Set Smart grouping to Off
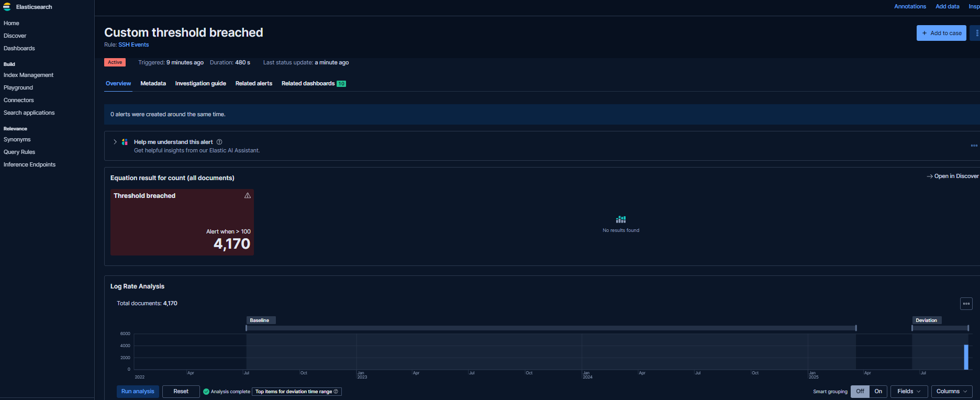The image size is (980, 400). (x=860, y=392)
